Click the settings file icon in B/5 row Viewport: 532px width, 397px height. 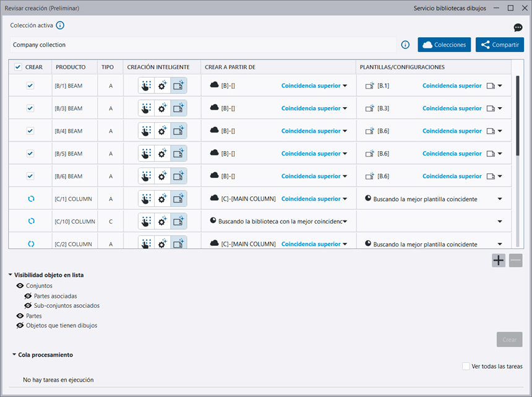(491, 154)
